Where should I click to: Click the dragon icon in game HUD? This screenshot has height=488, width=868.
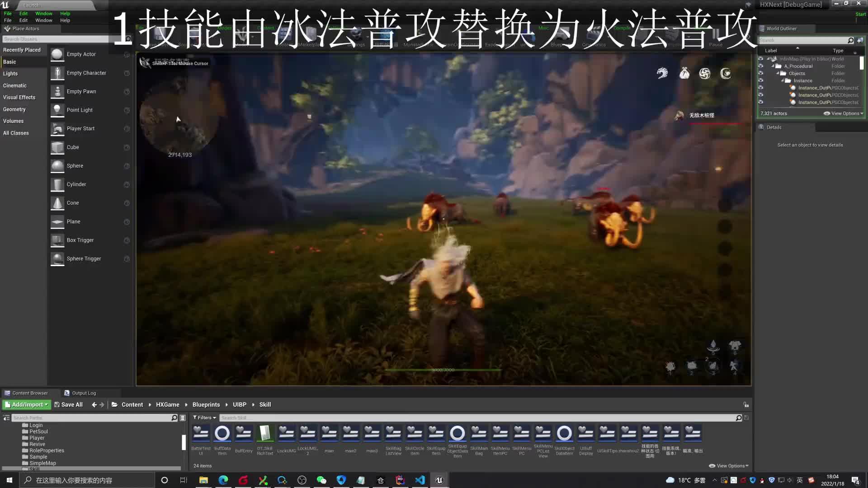tap(662, 73)
